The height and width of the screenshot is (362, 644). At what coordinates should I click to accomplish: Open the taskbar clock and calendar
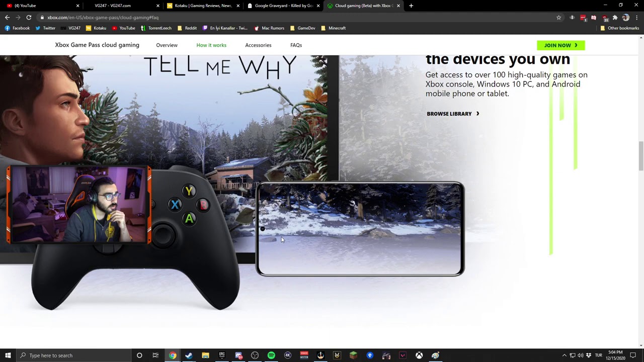pyautogui.click(x=616, y=355)
